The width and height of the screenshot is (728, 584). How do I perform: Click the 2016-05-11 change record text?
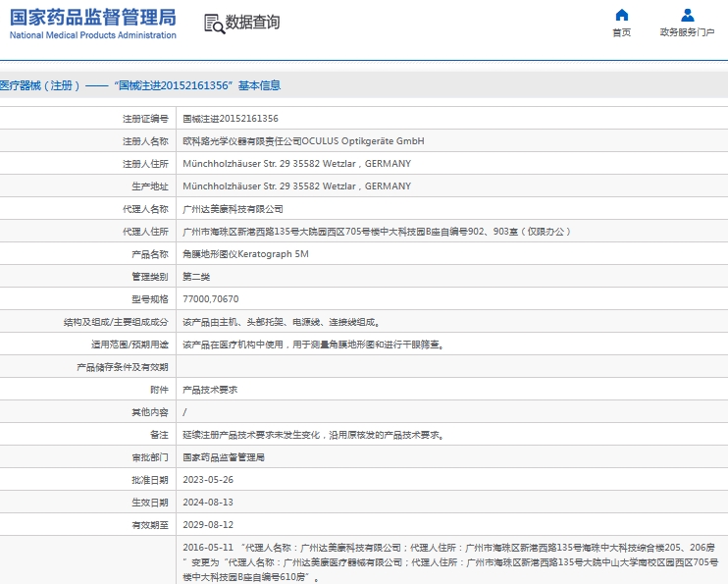pos(450,562)
